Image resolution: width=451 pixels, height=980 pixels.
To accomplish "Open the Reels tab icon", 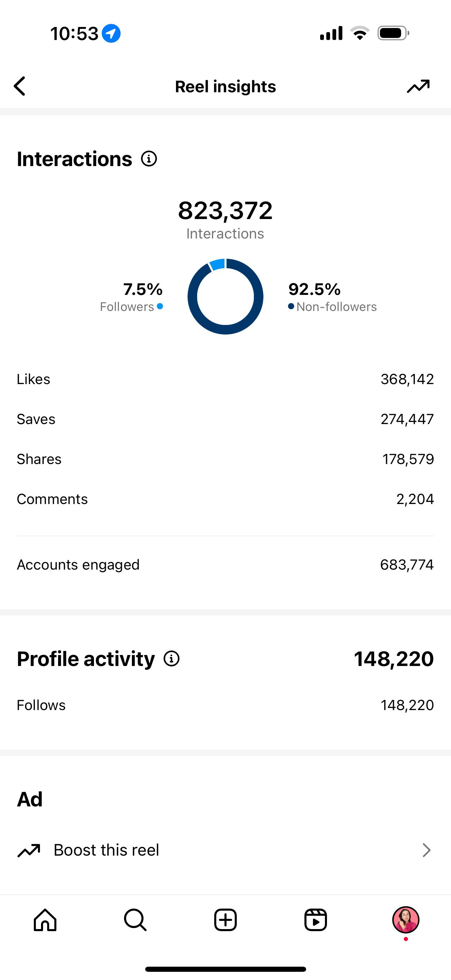I will [316, 920].
